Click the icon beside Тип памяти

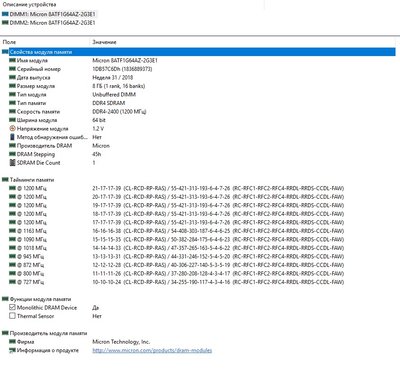tap(12, 103)
